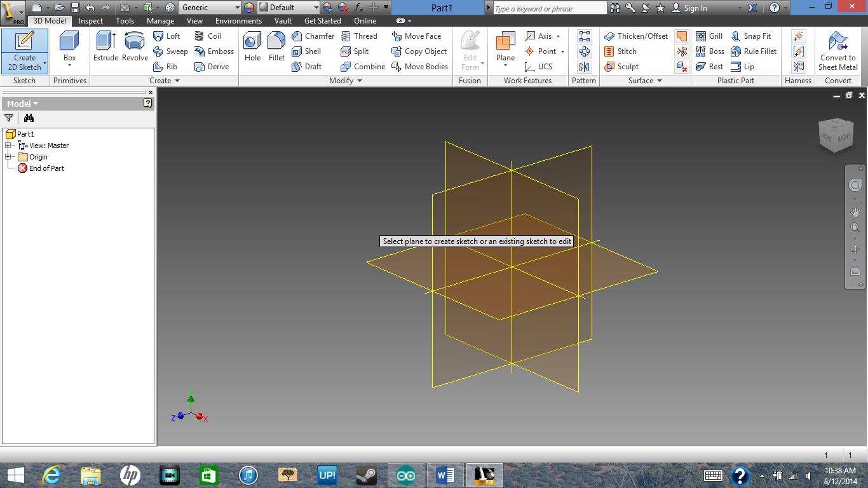The image size is (868, 488).
Task: Click the keyword search field
Action: click(x=546, y=8)
